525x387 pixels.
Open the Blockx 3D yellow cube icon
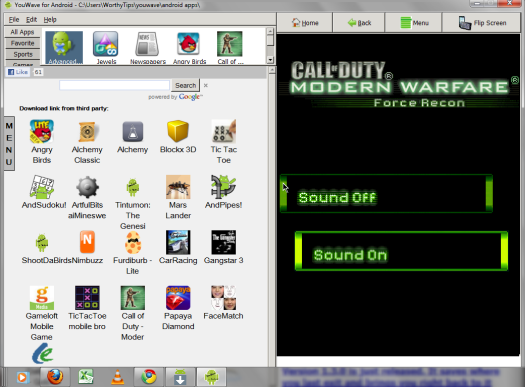tap(178, 131)
